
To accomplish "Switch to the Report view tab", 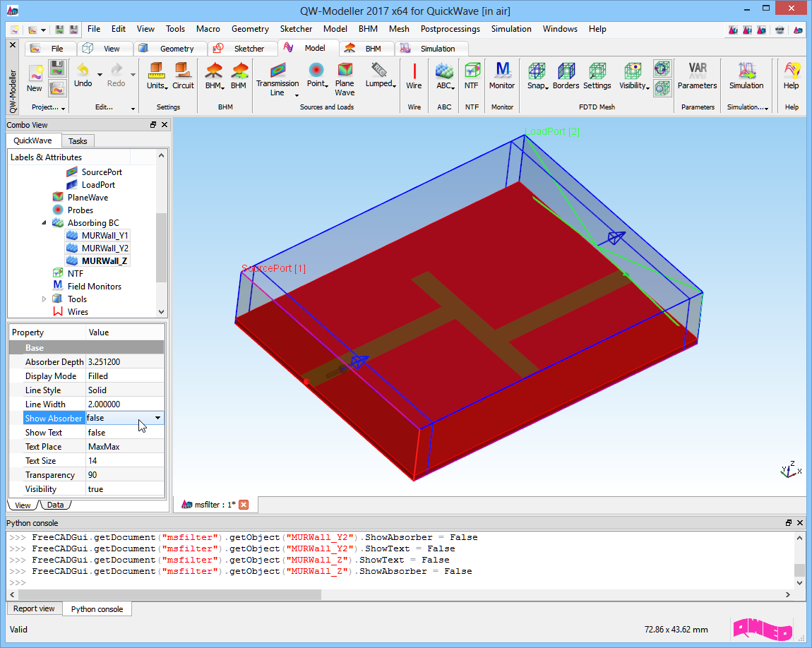I will [34, 608].
